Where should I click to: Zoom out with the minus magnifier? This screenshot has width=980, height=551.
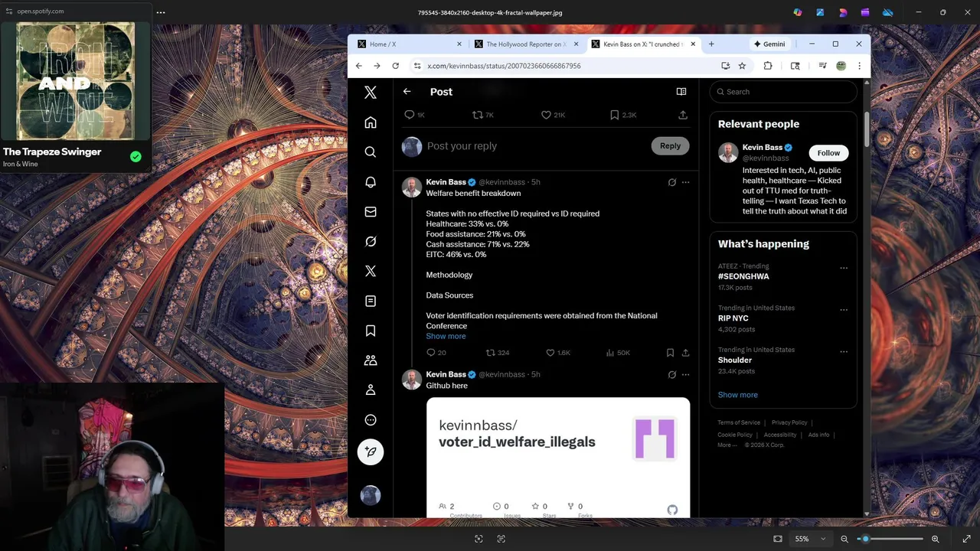click(x=844, y=539)
